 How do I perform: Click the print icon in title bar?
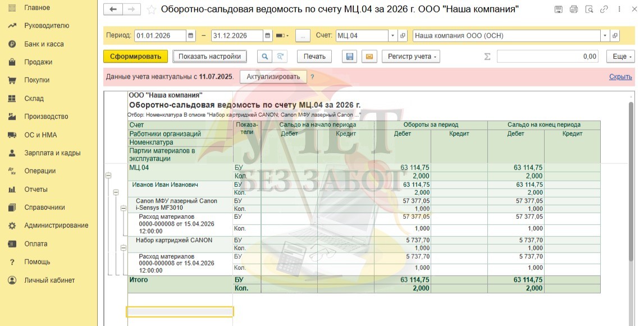pyautogui.click(x=573, y=10)
